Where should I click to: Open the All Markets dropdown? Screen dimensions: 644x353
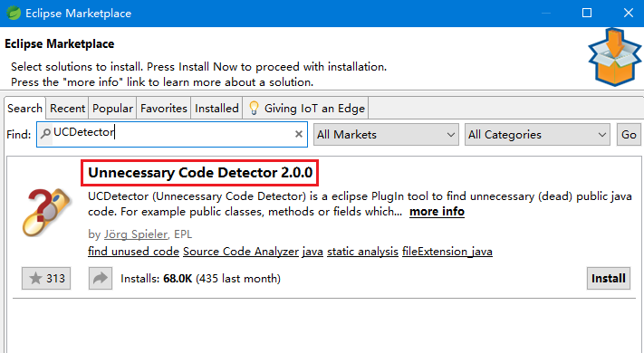(x=386, y=135)
